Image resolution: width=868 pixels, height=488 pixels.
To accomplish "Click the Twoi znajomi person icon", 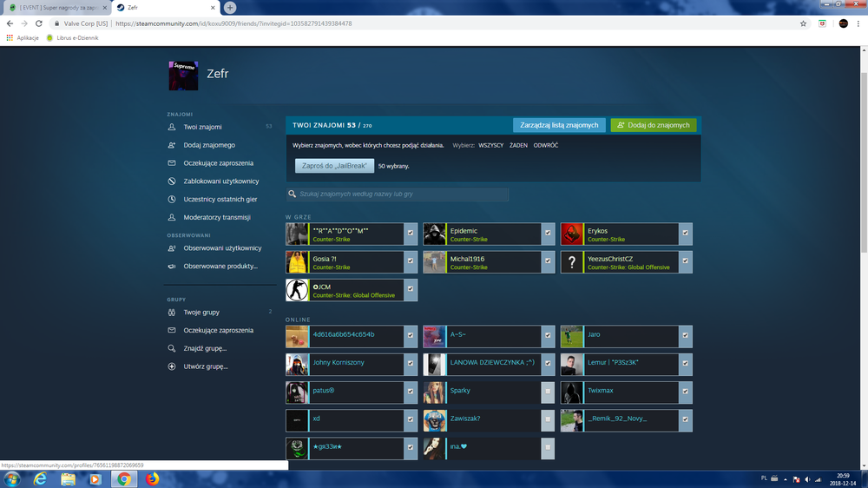I will (172, 127).
